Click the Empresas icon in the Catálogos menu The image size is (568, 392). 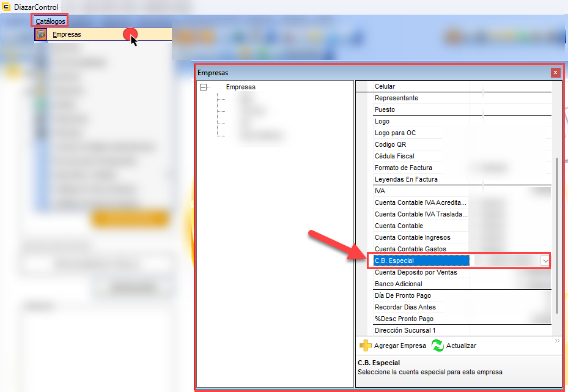click(41, 34)
